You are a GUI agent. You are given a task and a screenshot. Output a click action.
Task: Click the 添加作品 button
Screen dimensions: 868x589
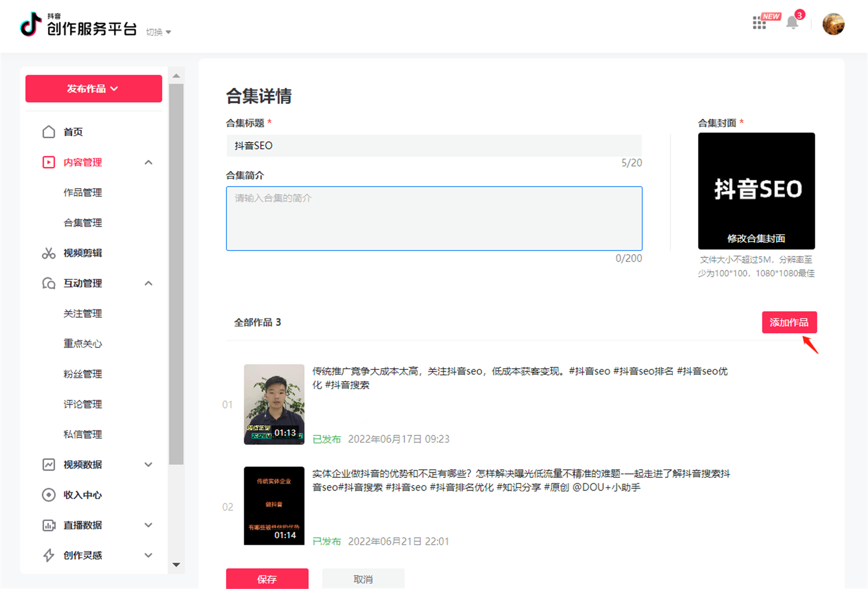click(789, 322)
